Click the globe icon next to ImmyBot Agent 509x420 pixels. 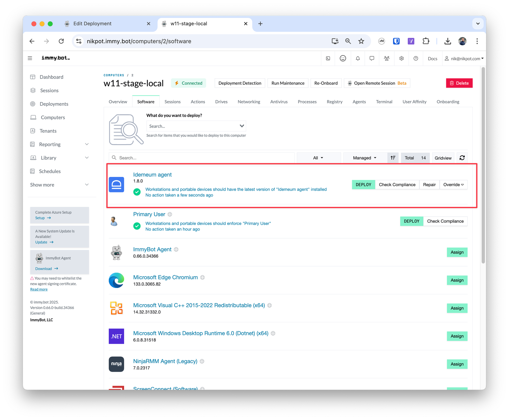click(176, 249)
